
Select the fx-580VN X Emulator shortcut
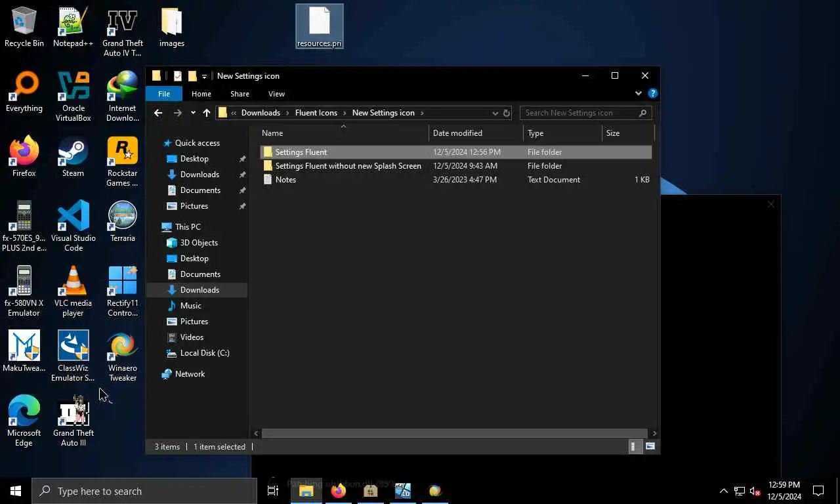pos(24,292)
